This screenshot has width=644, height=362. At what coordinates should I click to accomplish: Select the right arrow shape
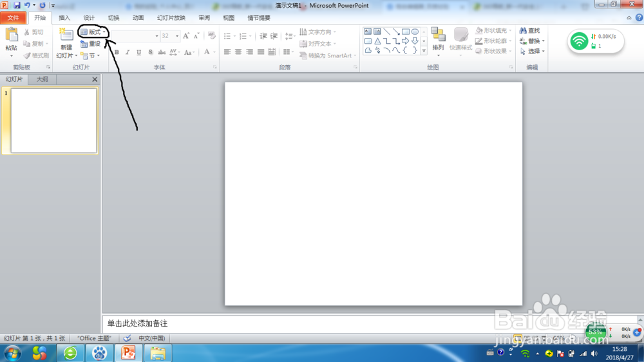pos(405,41)
